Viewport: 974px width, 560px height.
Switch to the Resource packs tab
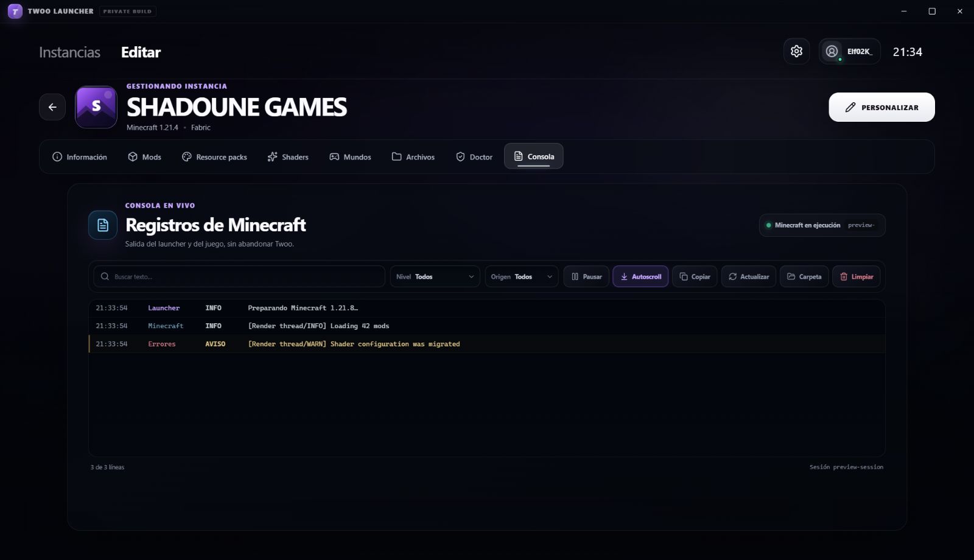[x=214, y=157]
